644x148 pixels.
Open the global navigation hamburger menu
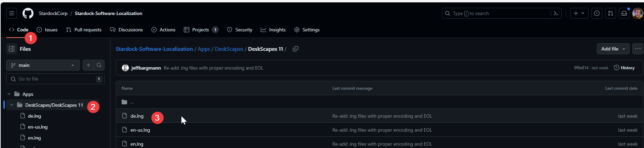coord(12,13)
